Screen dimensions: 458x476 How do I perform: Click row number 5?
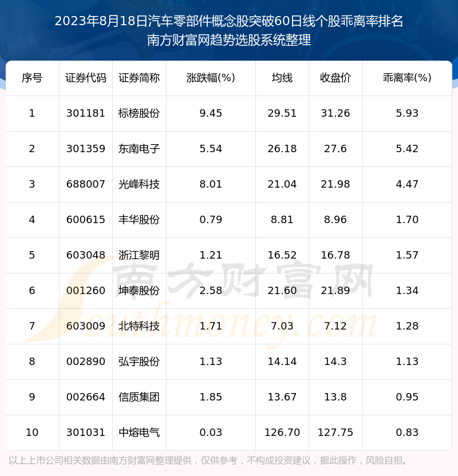click(32, 255)
